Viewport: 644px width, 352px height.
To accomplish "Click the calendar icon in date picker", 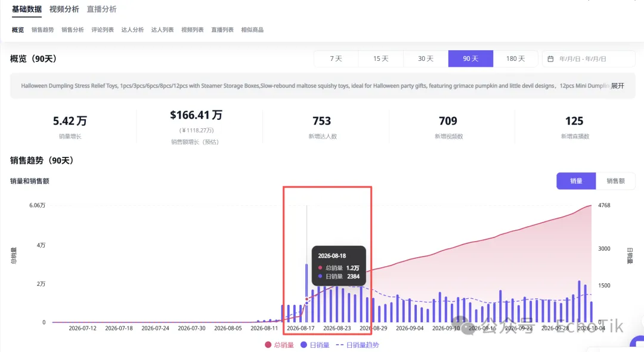I will click(x=550, y=59).
